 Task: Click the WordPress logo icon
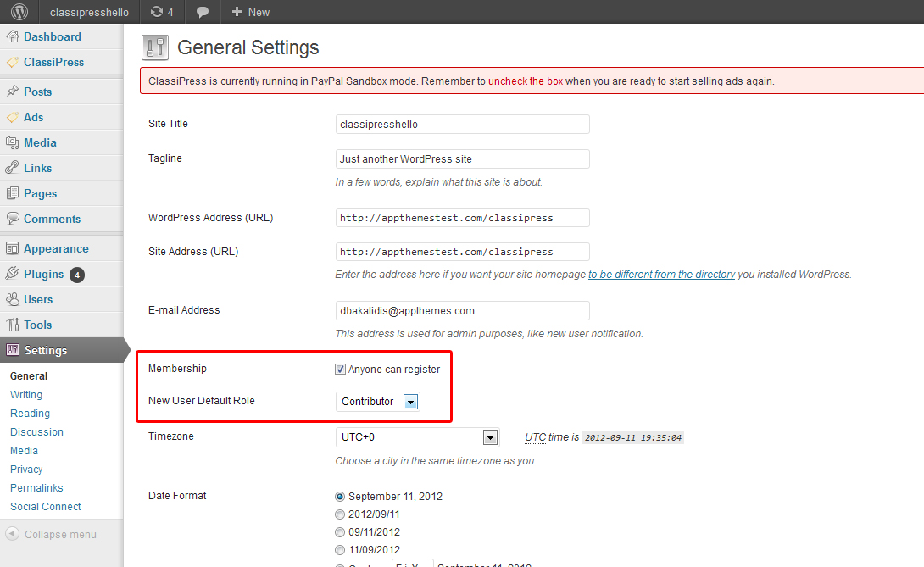(19, 12)
